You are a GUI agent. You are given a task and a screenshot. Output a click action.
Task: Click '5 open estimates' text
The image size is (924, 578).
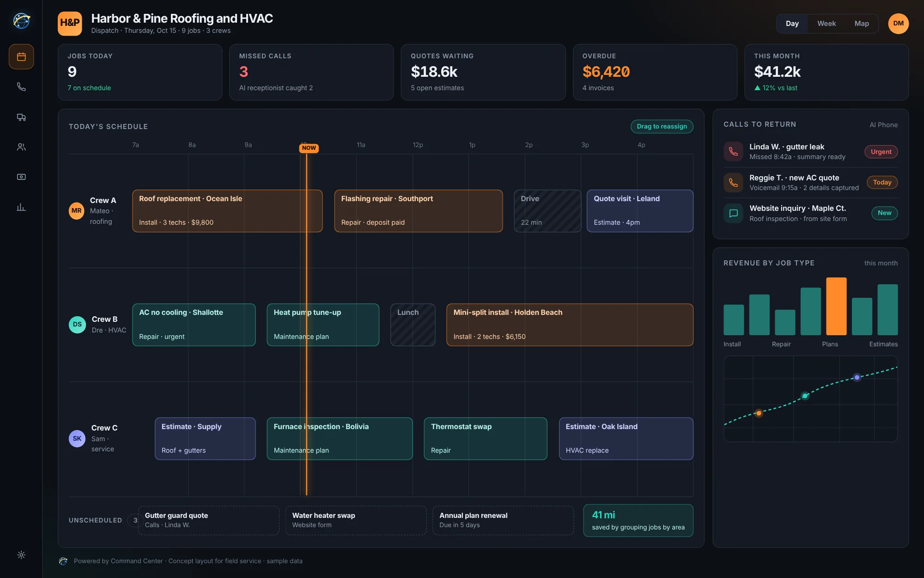437,88
